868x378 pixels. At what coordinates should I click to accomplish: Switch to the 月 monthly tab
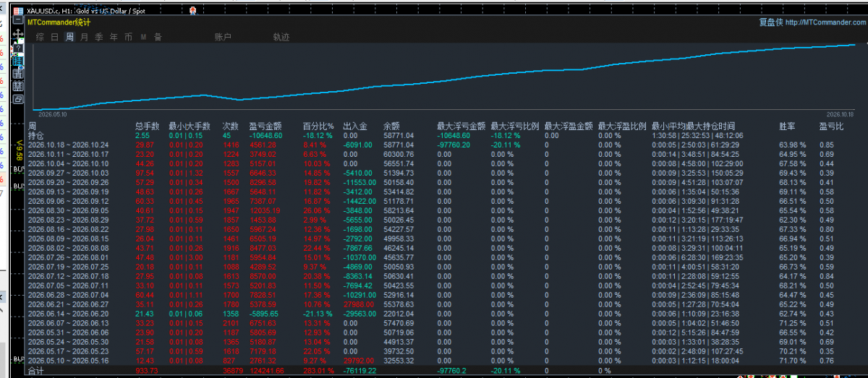coord(85,37)
